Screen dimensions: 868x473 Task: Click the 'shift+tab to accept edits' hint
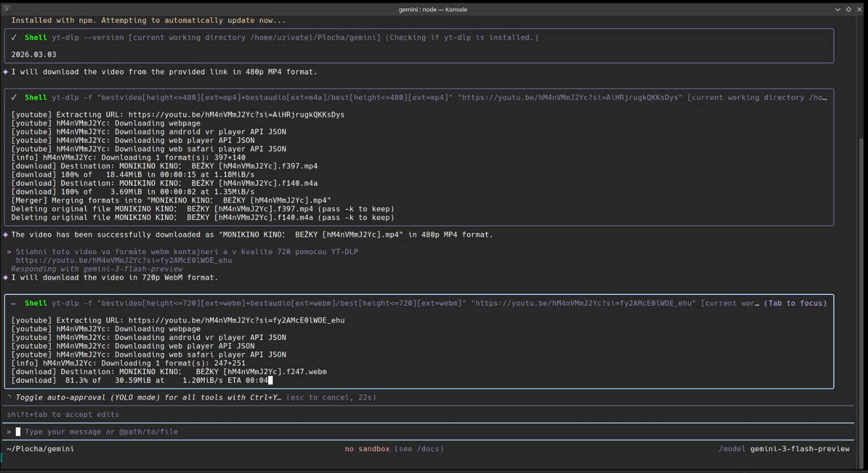(x=63, y=414)
